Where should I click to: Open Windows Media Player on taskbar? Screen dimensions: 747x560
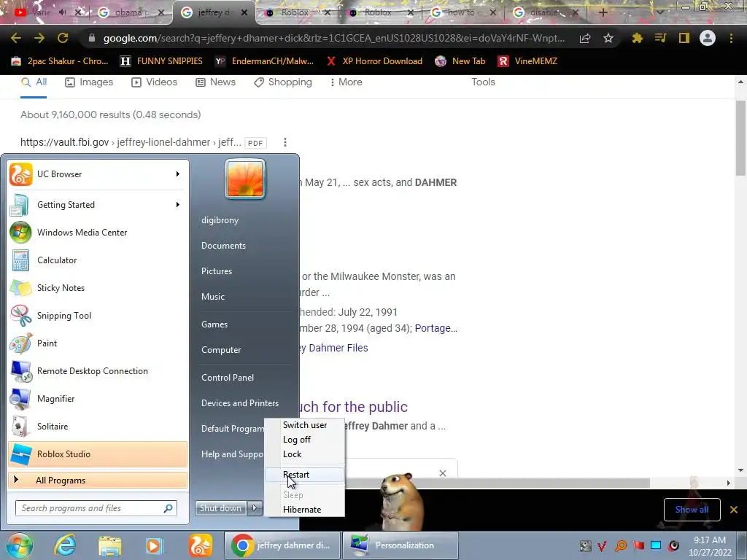click(x=155, y=545)
